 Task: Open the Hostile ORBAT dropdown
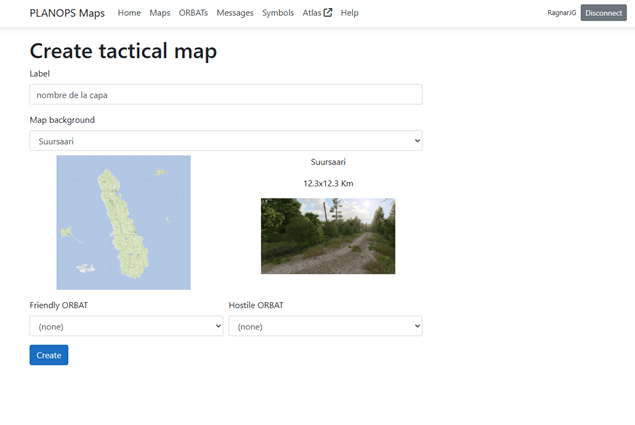(x=326, y=326)
